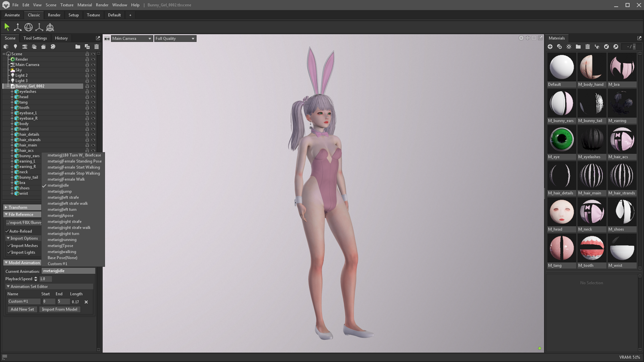644x362 pixels.
Task: Apply material to selected object
Action: [597, 47]
